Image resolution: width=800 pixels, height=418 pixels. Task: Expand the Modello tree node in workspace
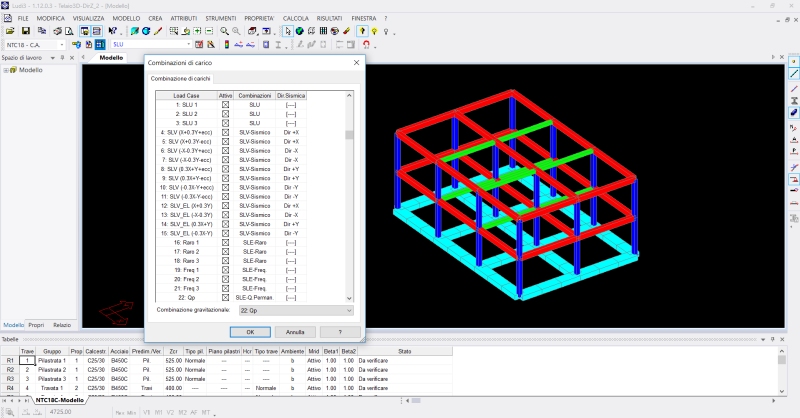click(8, 70)
